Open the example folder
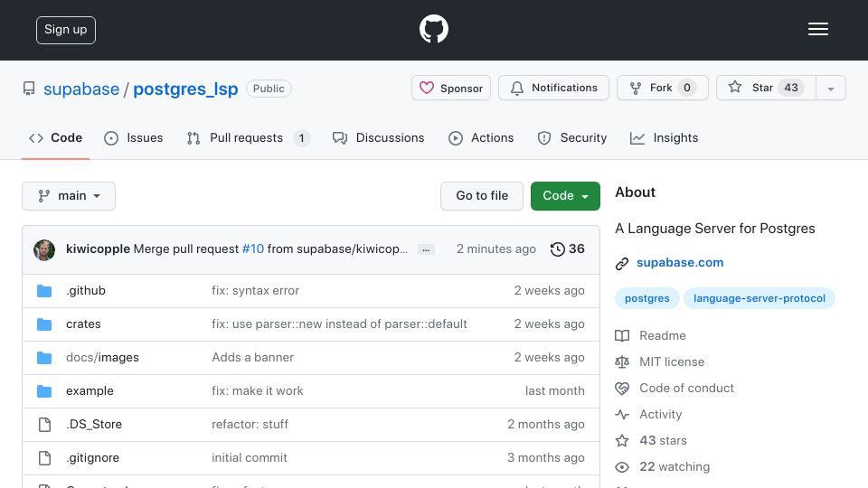The width and height of the screenshot is (868, 488). point(90,391)
